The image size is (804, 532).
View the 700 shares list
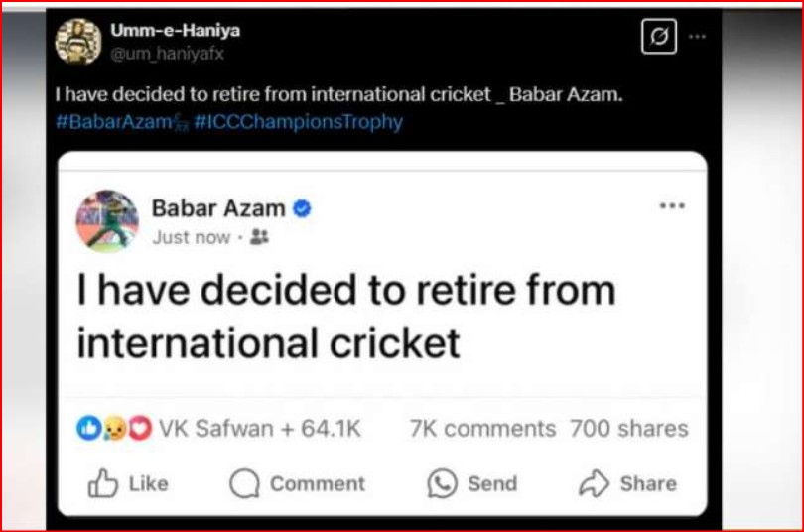point(628,429)
